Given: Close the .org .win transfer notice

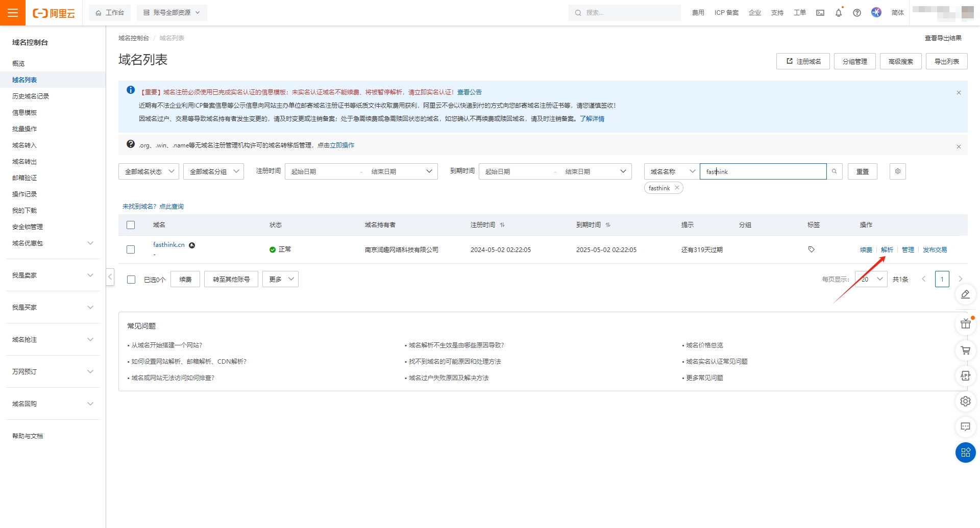Looking at the screenshot, I should point(959,147).
